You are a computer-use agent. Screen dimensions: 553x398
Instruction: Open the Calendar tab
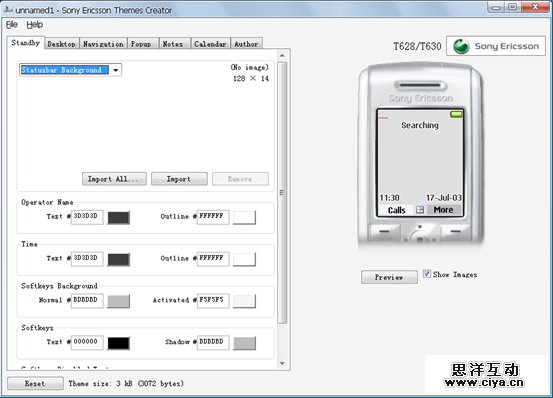[210, 44]
